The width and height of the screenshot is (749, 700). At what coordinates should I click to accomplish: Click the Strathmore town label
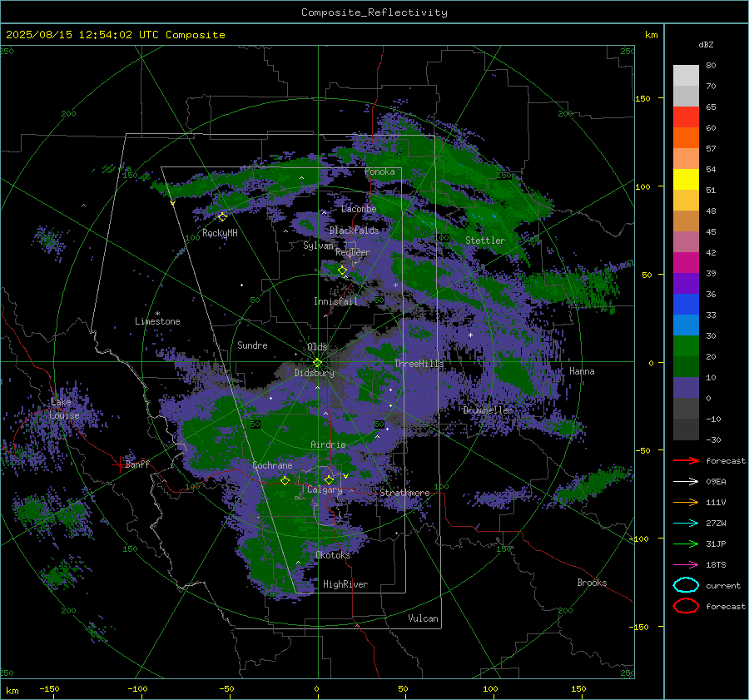404,493
